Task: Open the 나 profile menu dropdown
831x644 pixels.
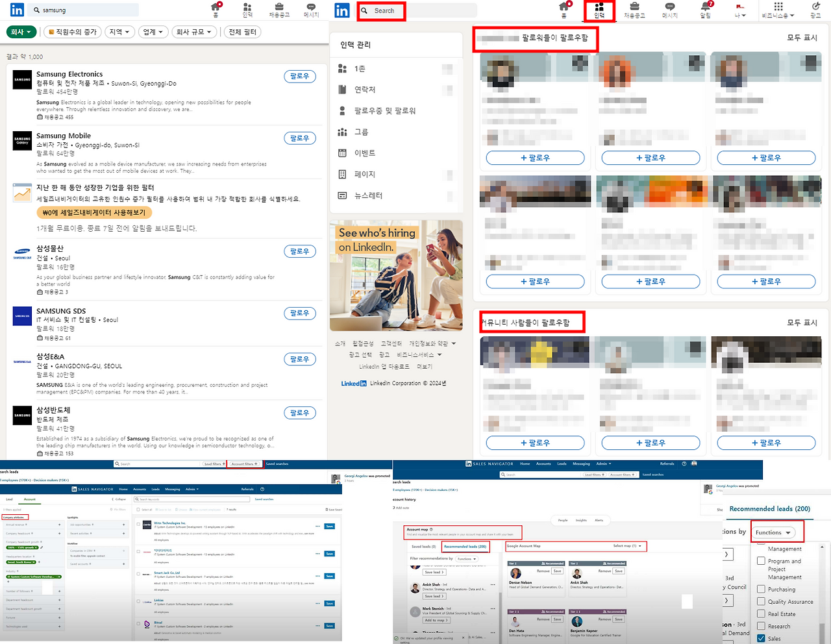Action: (740, 10)
